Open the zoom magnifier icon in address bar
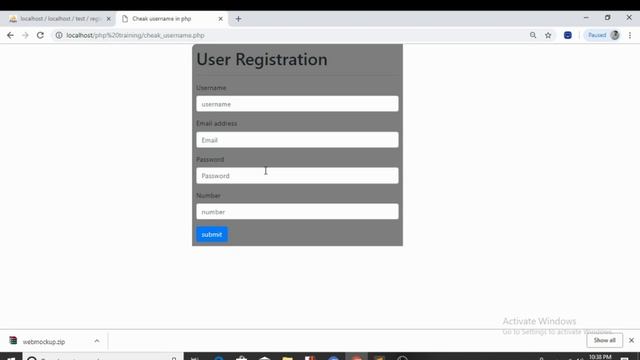This screenshot has height=360, width=640. click(533, 36)
